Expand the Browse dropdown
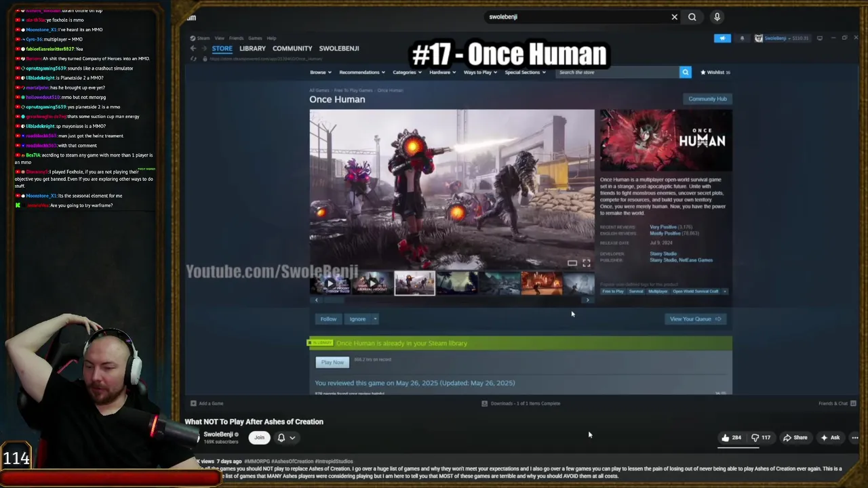Image resolution: width=868 pixels, height=488 pixels. pyautogui.click(x=320, y=73)
